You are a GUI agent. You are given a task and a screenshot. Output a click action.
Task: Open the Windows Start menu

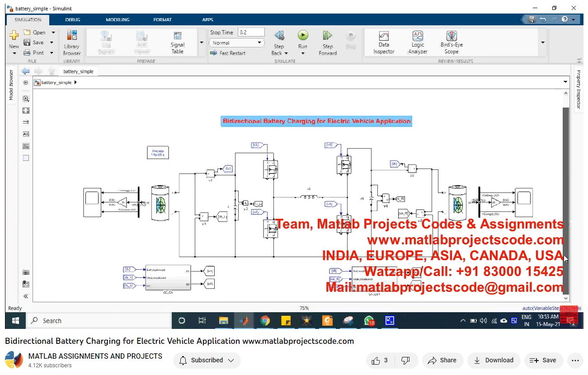coord(15,321)
